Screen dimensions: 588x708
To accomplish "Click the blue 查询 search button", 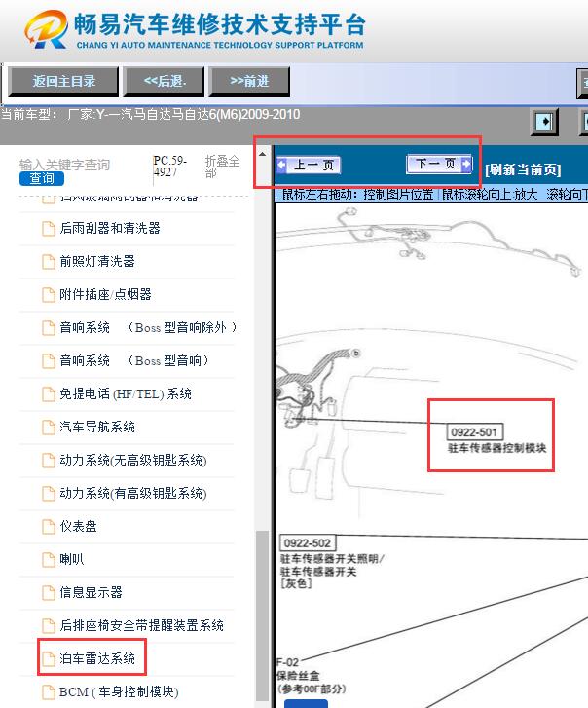I will [42, 179].
